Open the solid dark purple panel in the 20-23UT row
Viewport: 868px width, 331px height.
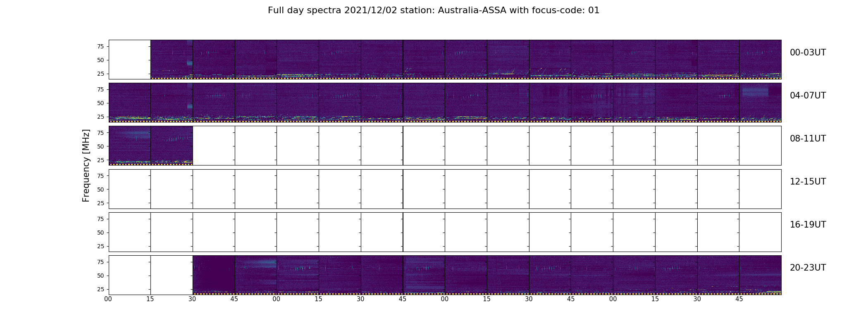[214, 275]
